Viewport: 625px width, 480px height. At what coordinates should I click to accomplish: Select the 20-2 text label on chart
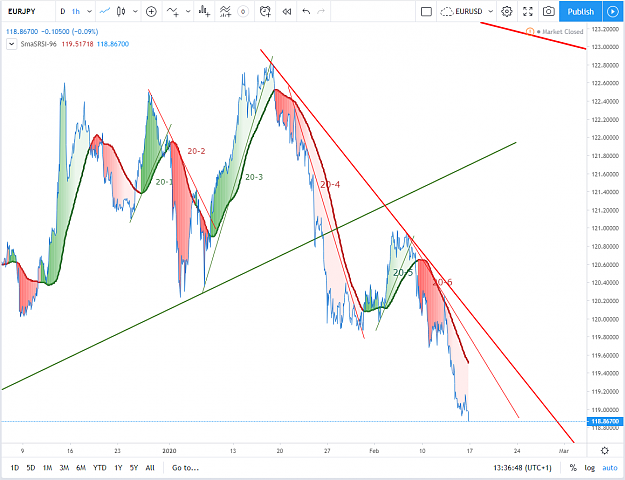(x=197, y=151)
